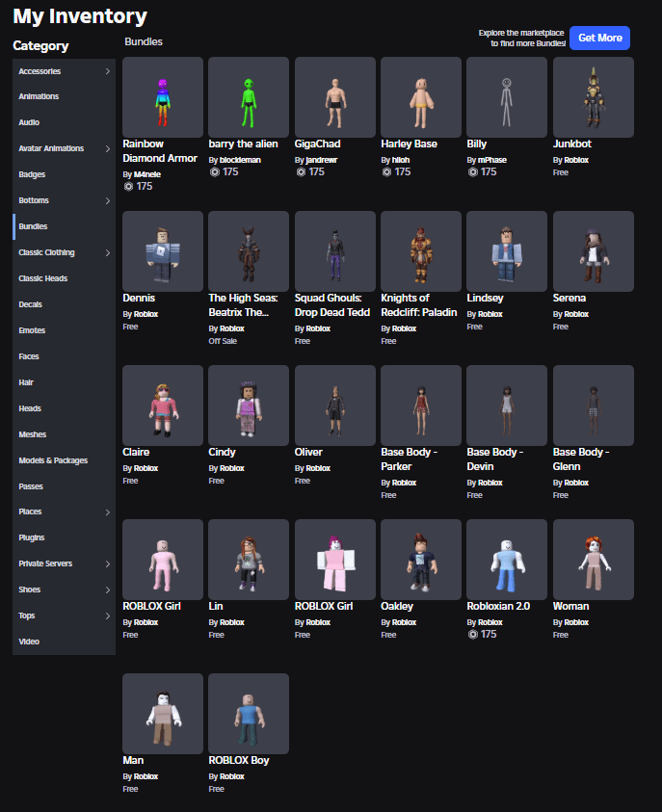Click the Robux icon under barry the alien

pos(215,171)
